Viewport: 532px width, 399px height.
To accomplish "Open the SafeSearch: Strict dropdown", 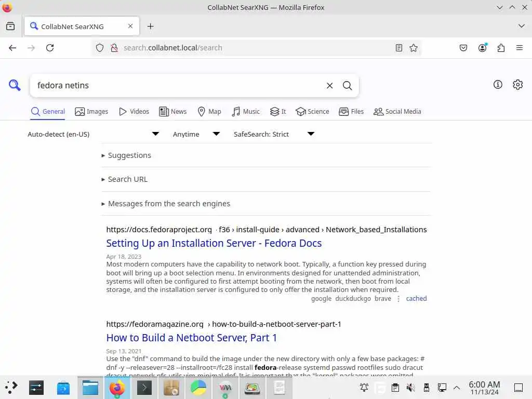I will tap(274, 135).
